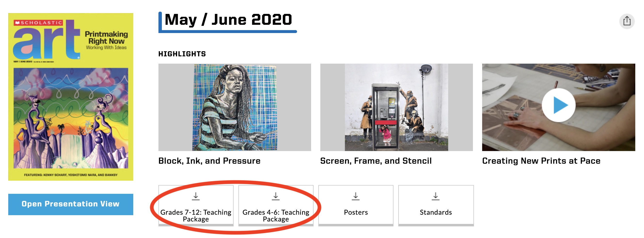Click download arrow above Grades 4-6 Teaching Package

click(x=275, y=196)
